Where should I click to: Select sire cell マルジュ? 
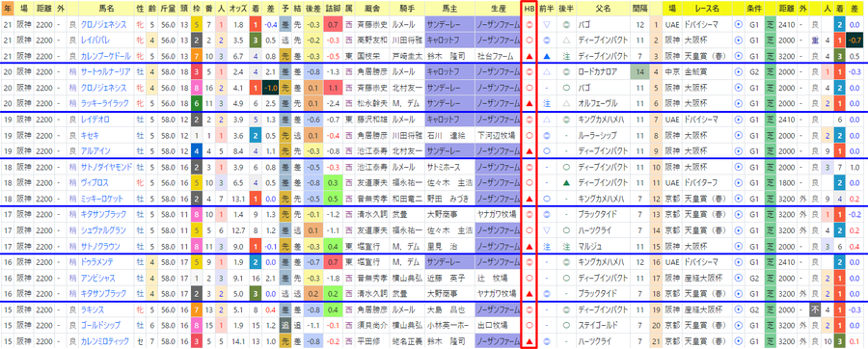(603, 246)
